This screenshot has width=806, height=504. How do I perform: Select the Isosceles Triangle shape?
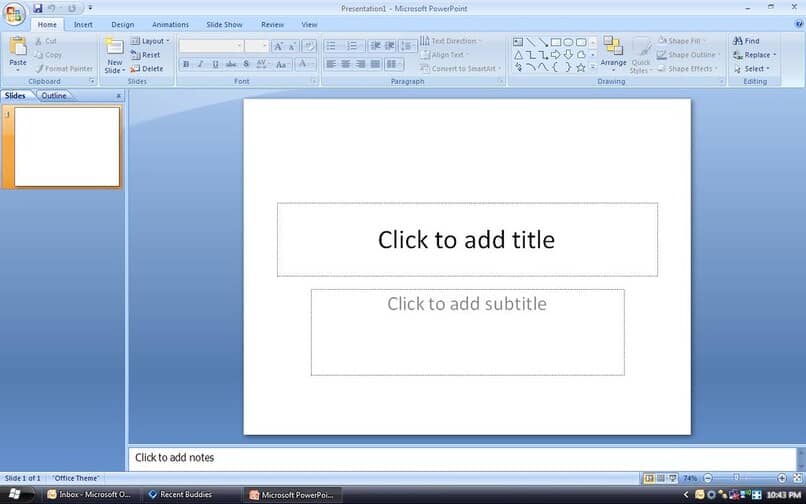[x=518, y=55]
